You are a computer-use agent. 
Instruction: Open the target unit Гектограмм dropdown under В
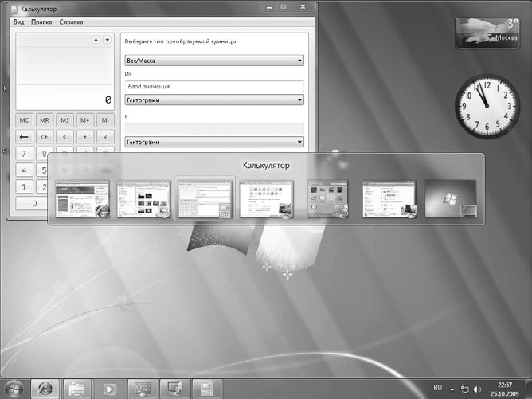click(x=214, y=142)
